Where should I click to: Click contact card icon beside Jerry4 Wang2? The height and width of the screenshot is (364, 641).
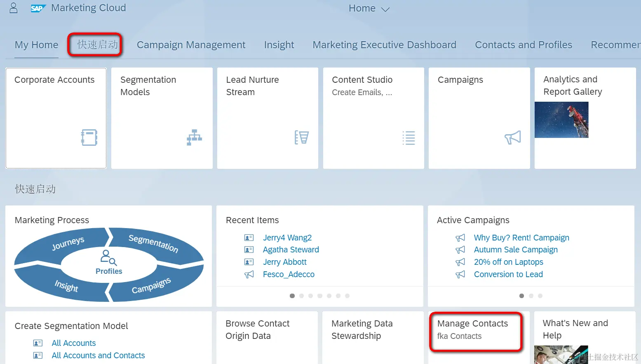[x=249, y=238]
